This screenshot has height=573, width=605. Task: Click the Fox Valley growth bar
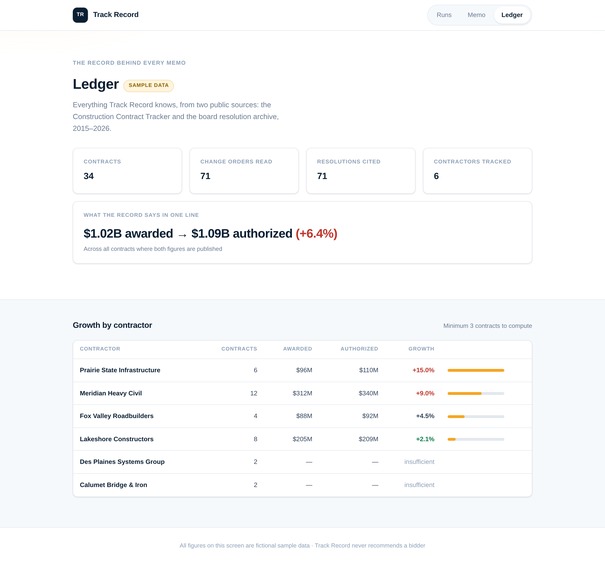coord(476,416)
